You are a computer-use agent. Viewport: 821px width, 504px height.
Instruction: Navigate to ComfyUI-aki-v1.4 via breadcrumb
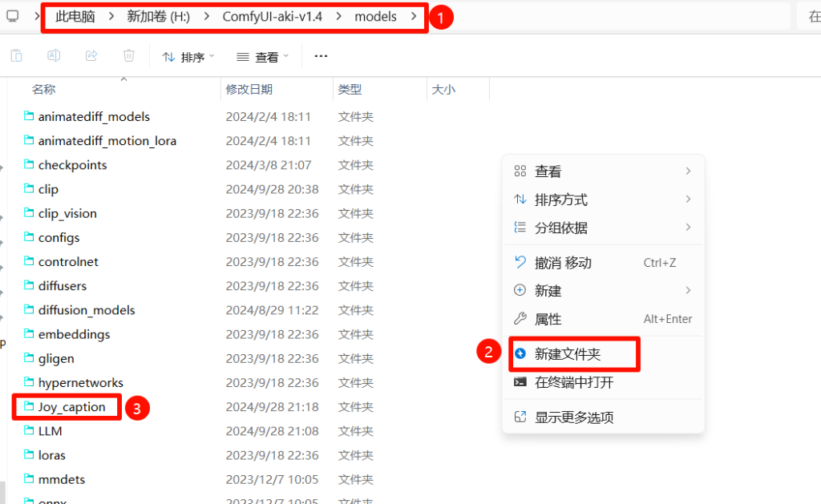click(272, 16)
